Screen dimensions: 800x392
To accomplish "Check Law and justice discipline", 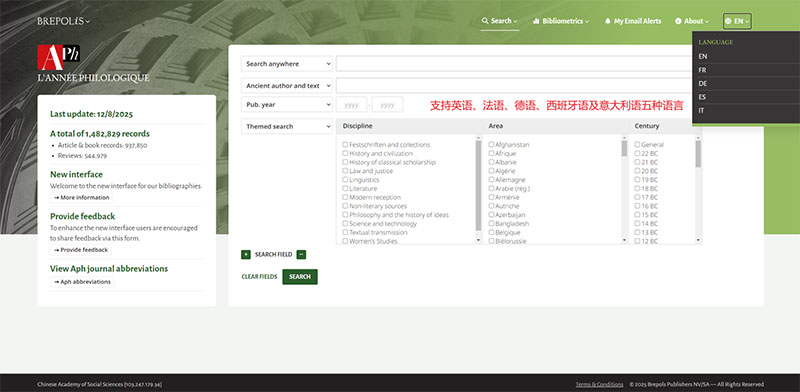I will 345,171.
